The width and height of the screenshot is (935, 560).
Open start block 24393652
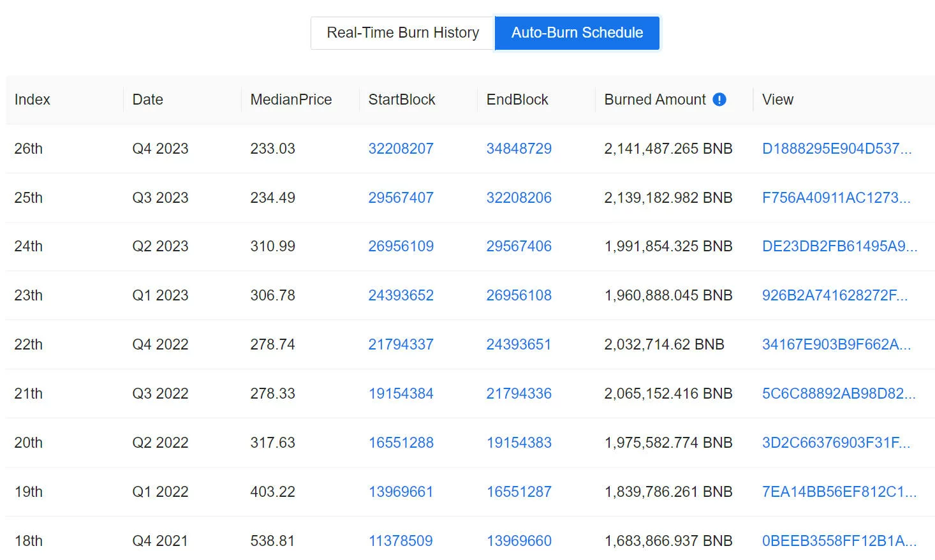(401, 295)
